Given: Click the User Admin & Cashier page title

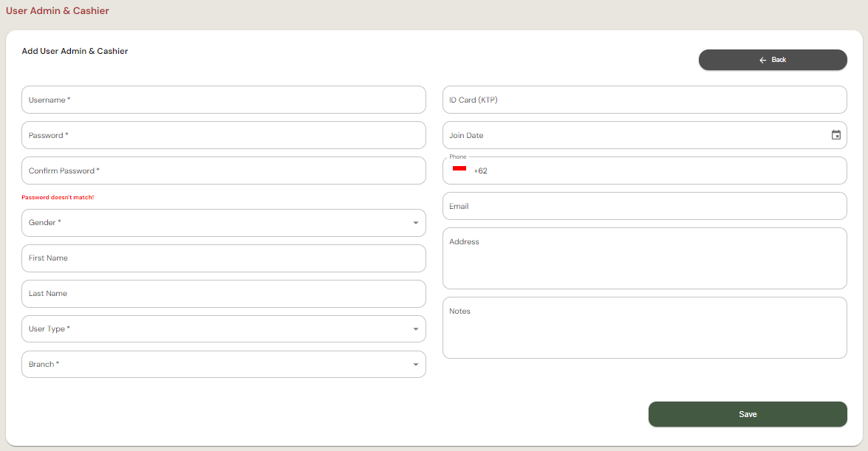Looking at the screenshot, I should point(58,11).
